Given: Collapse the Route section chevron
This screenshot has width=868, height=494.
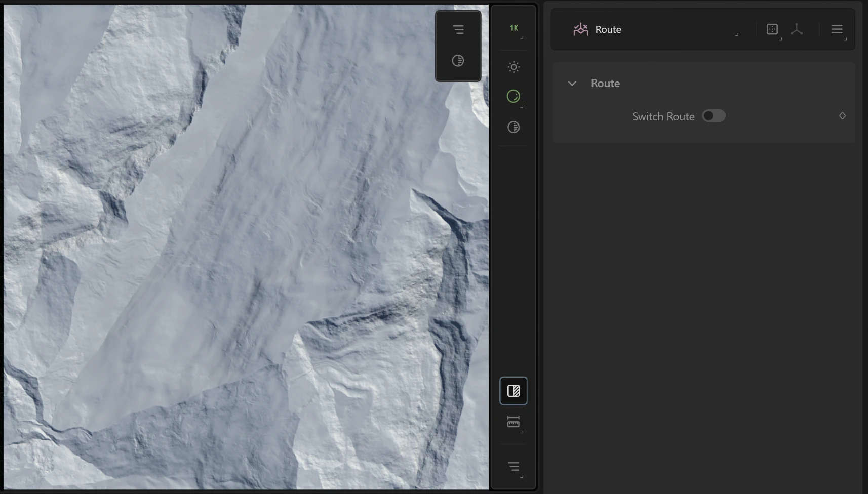Looking at the screenshot, I should pyautogui.click(x=572, y=83).
